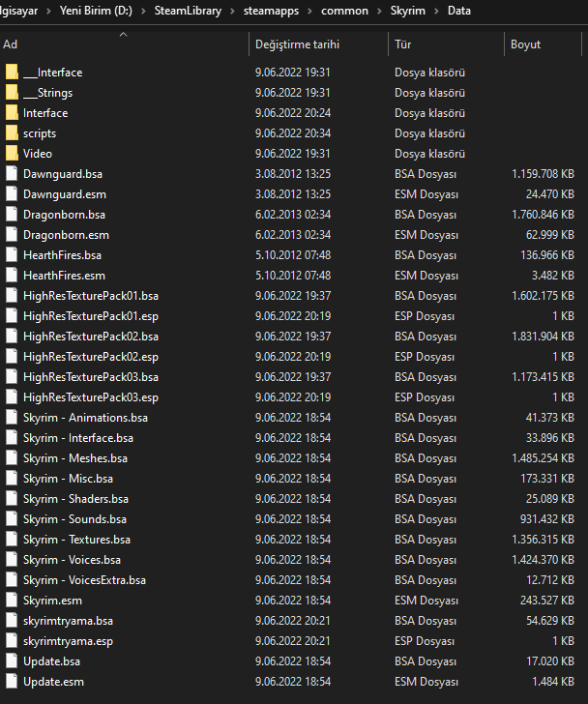588x704 pixels.
Task: Click the Dragonborn.bsa file icon
Action: coord(12,214)
